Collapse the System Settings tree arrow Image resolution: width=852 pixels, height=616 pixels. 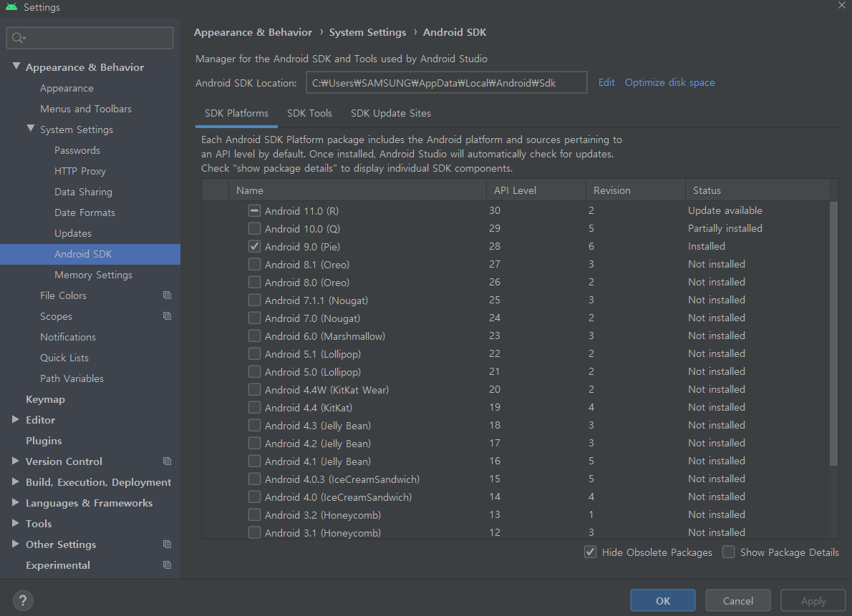point(30,129)
